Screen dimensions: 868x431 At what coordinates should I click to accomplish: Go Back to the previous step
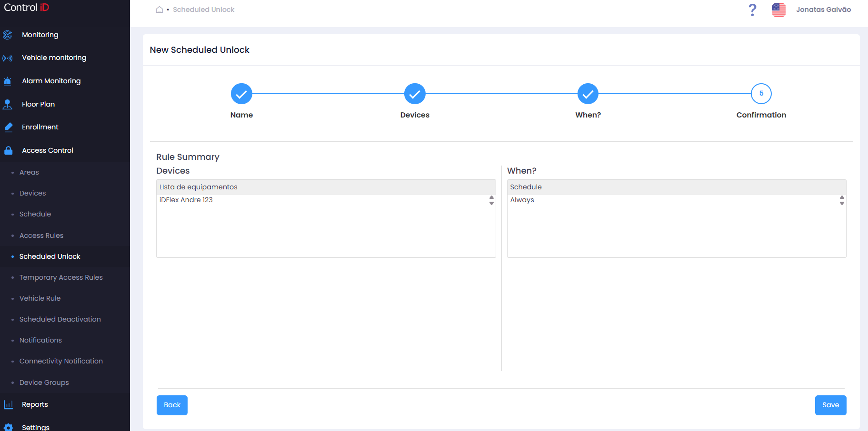(x=172, y=405)
